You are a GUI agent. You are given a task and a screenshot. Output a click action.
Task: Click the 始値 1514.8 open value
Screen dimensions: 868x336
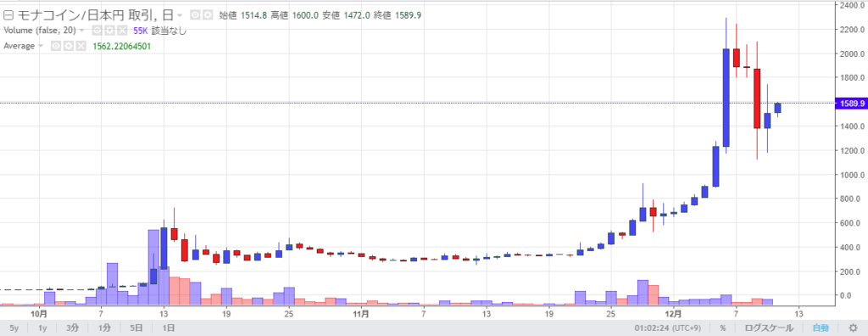(242, 15)
